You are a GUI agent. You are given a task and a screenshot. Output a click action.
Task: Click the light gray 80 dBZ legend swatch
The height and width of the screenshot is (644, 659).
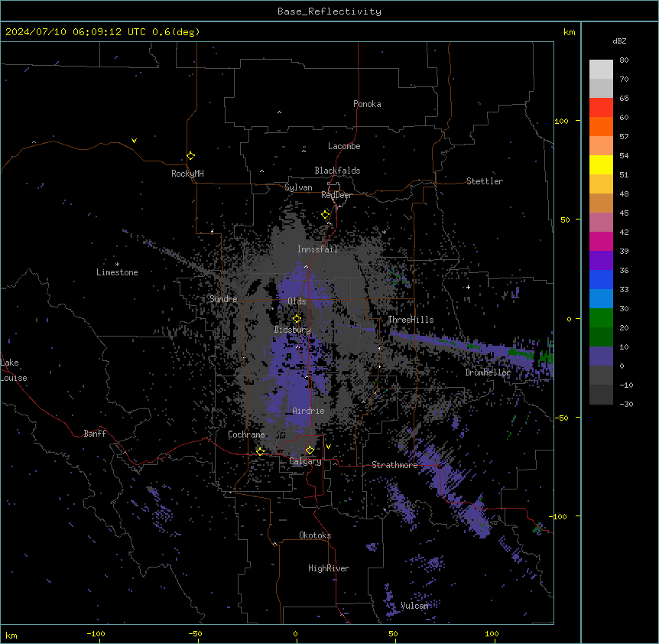pyautogui.click(x=601, y=70)
